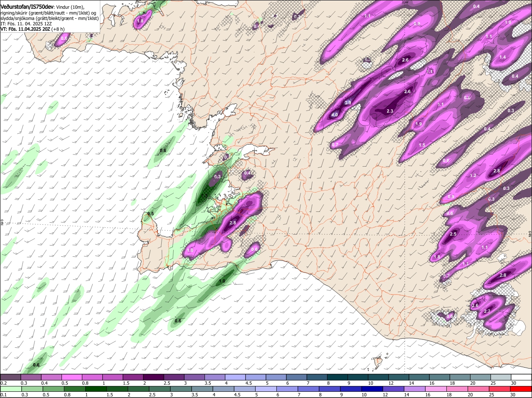Click the 'VT: Fös. 11.04.2025 20Z (+8 h)' line
This screenshot has height=398, width=532.
[33, 29]
